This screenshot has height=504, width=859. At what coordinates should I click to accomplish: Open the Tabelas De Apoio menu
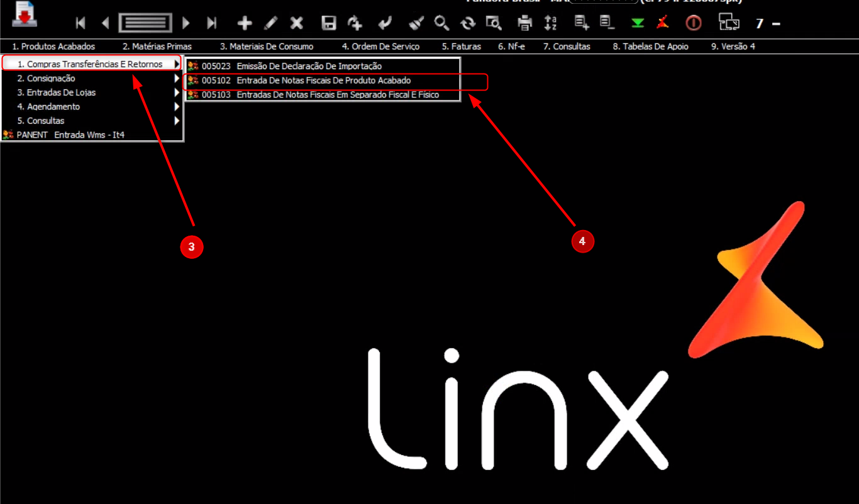click(x=651, y=47)
